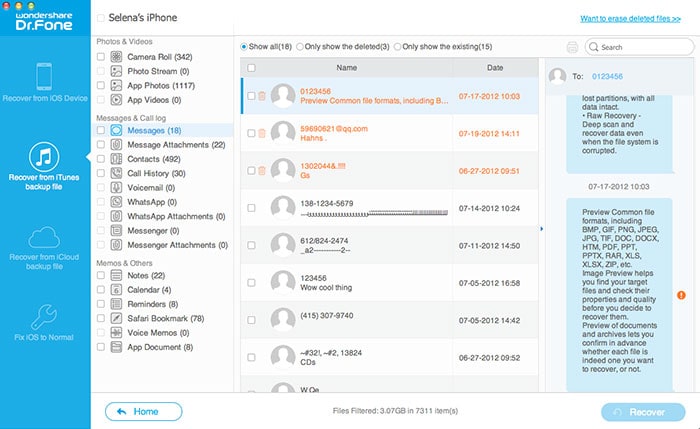Click the App Videos play icon
Image resolution: width=700 pixels, height=429 pixels.
(x=117, y=100)
